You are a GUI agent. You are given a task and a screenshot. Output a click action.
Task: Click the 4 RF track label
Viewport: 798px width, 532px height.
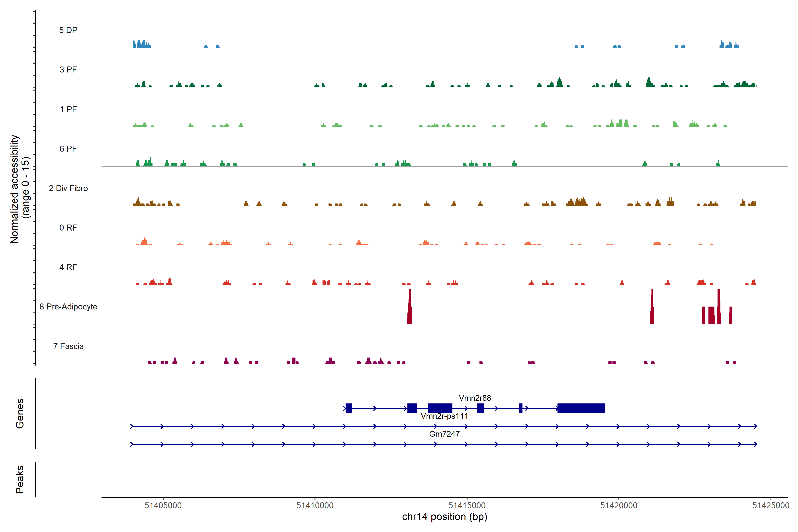pos(68,267)
